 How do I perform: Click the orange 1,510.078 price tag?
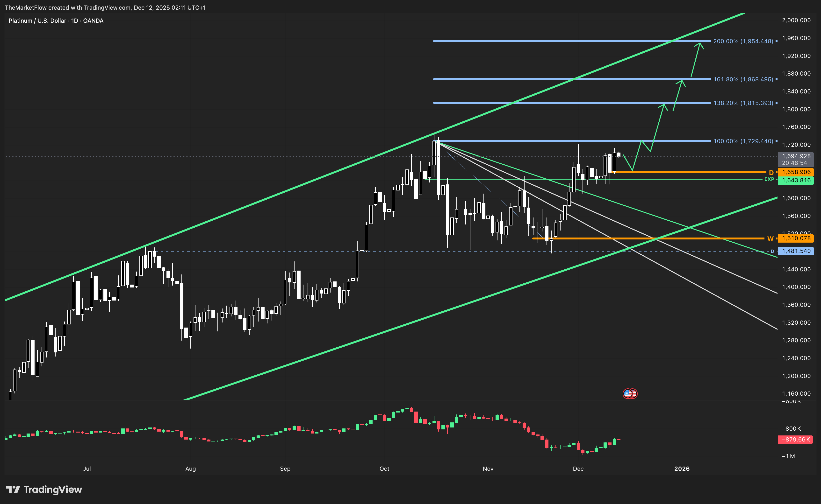[796, 238]
